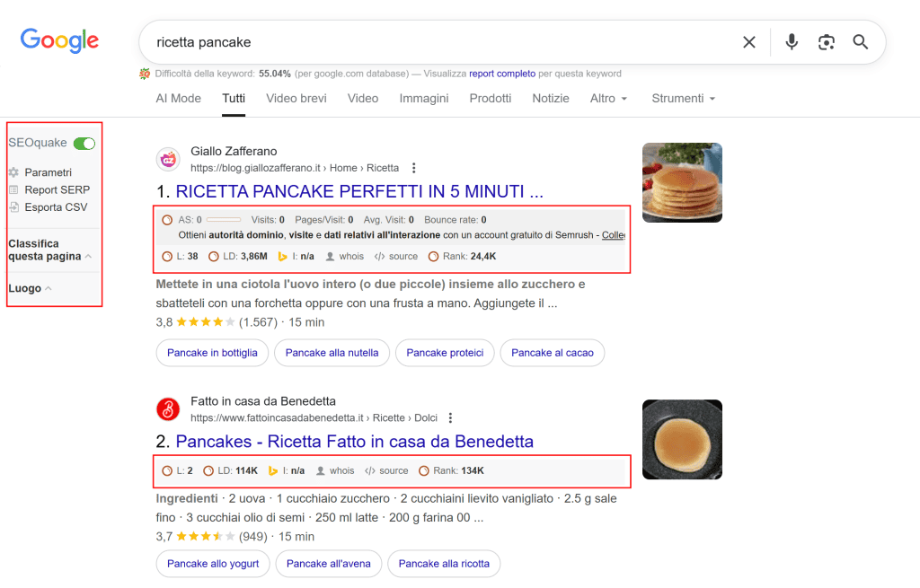Click the L: 2 link icon
The image size is (920, 588).
[167, 470]
